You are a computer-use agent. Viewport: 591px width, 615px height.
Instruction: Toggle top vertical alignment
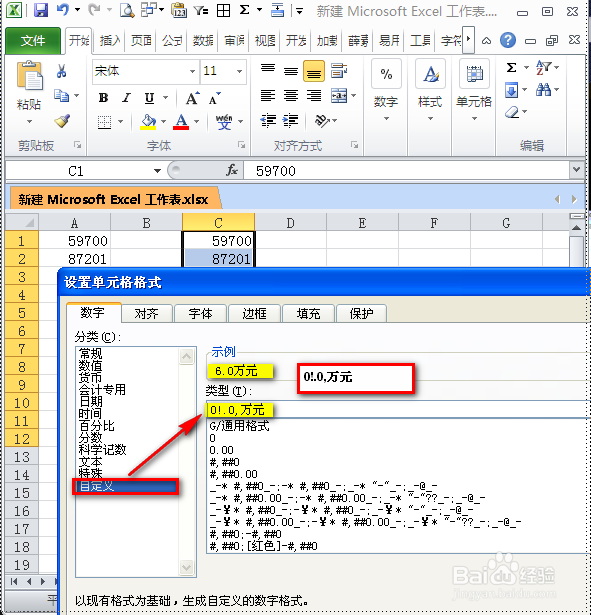[x=268, y=69]
